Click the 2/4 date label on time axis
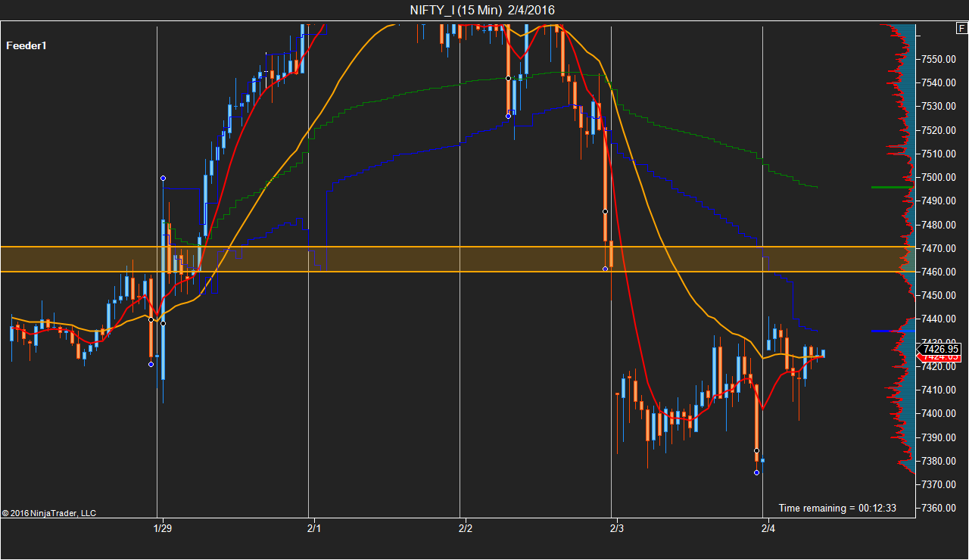The width and height of the screenshot is (969, 560). [768, 527]
